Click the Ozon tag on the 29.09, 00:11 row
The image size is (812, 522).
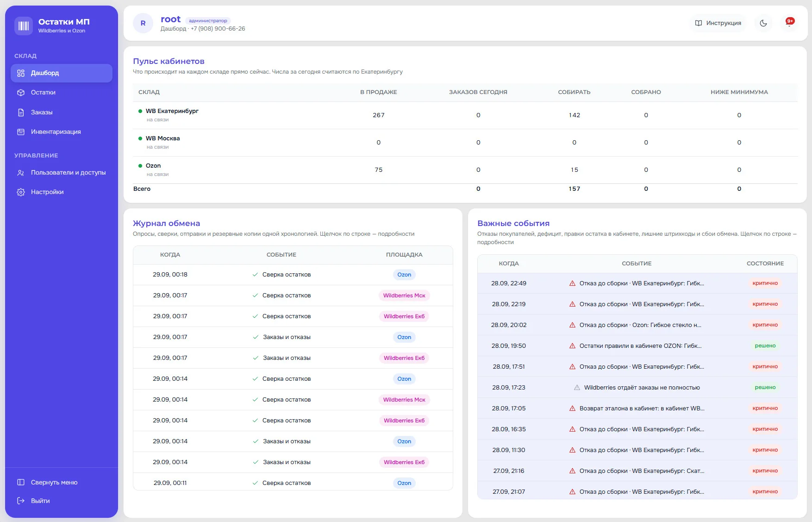pyautogui.click(x=404, y=483)
